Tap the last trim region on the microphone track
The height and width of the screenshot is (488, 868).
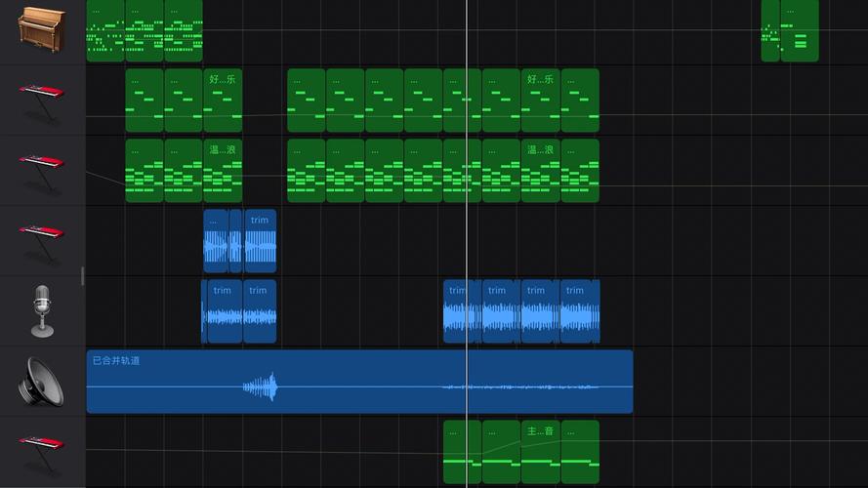point(579,311)
